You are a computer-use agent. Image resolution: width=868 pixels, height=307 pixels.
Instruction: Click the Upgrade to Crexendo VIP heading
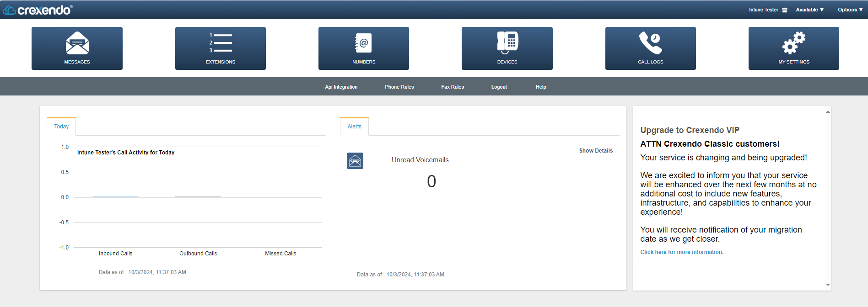point(690,130)
